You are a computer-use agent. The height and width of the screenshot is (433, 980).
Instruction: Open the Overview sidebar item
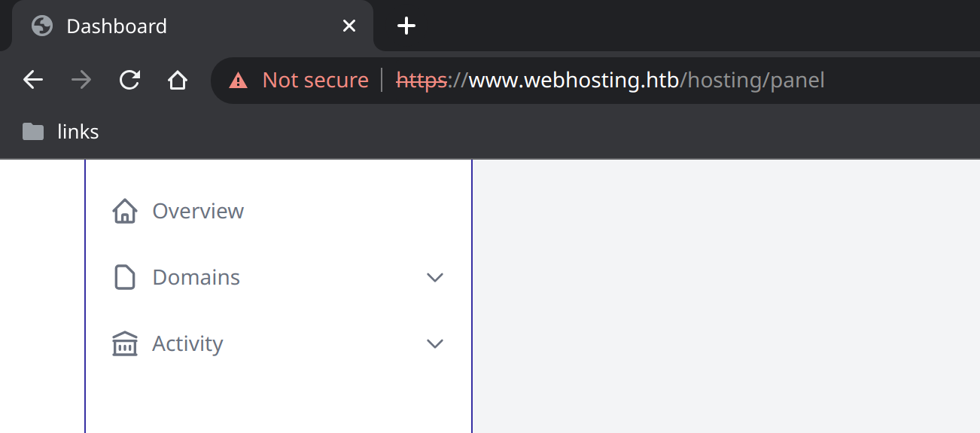point(278,211)
